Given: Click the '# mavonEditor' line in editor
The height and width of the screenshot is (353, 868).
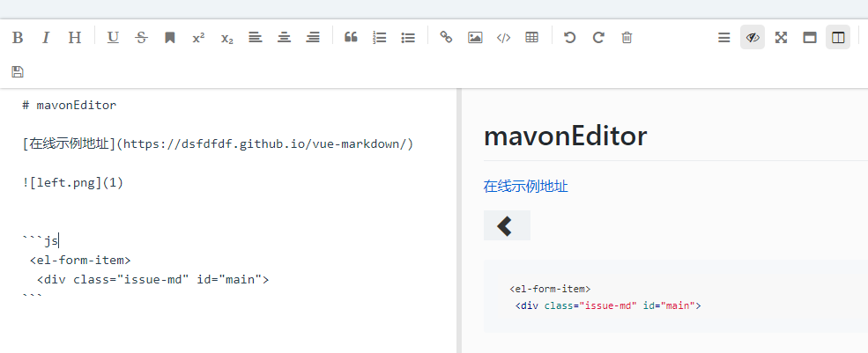Looking at the screenshot, I should tap(70, 105).
